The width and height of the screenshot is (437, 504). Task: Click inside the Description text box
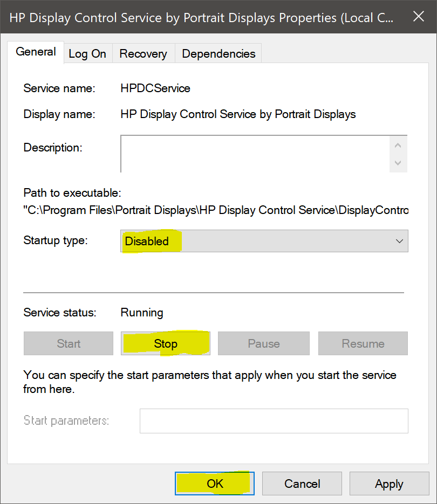click(255, 154)
